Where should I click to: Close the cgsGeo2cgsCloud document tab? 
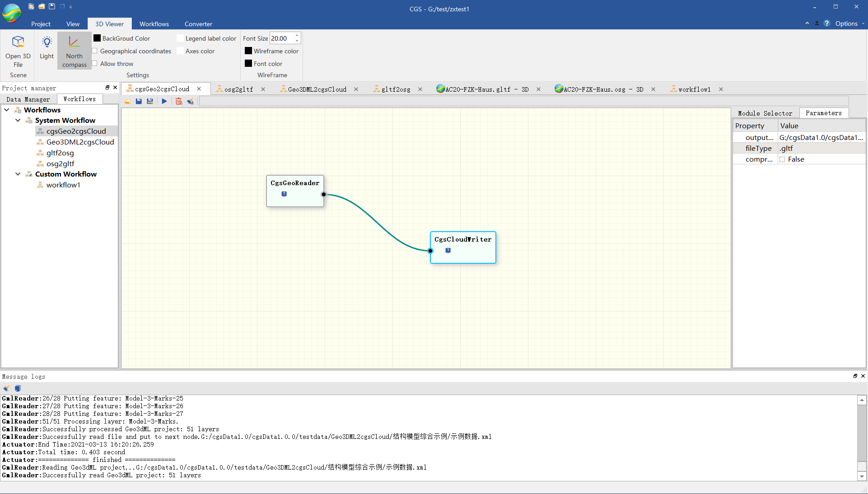click(199, 89)
